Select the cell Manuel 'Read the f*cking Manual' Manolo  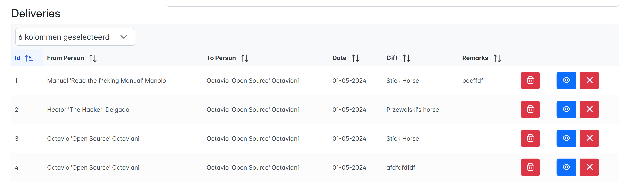pos(106,81)
